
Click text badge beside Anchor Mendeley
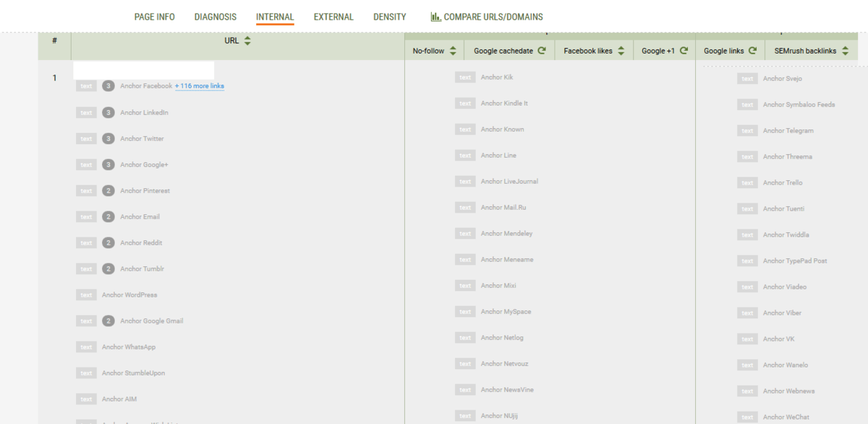[465, 234]
